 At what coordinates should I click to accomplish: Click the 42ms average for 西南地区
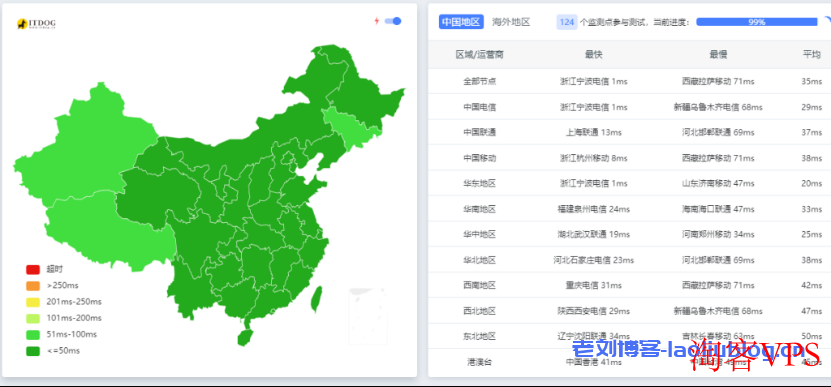click(811, 286)
